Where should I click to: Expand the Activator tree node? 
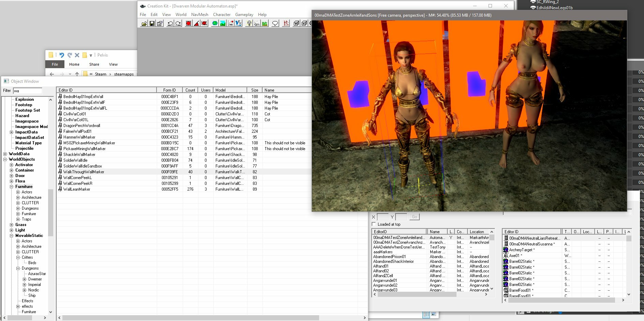click(12, 165)
